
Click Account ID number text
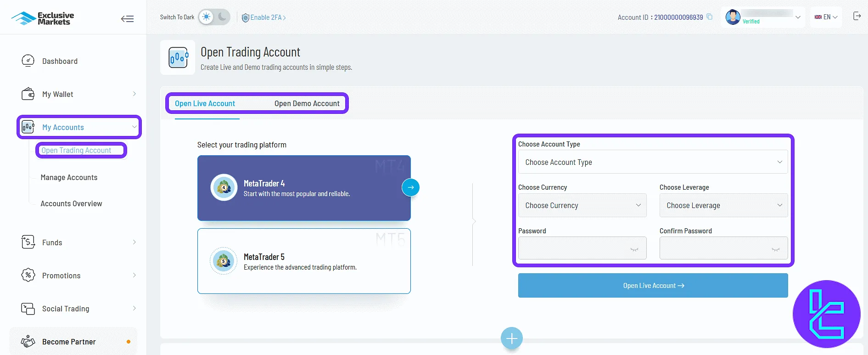coord(678,17)
